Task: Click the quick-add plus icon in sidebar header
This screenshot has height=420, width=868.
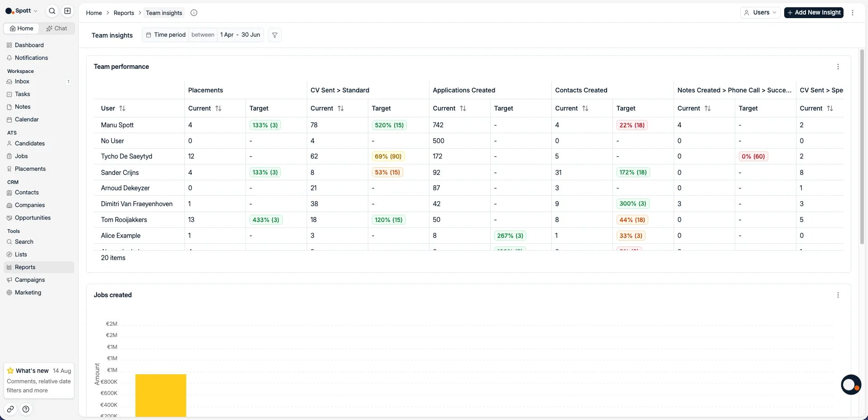Action: [68, 11]
